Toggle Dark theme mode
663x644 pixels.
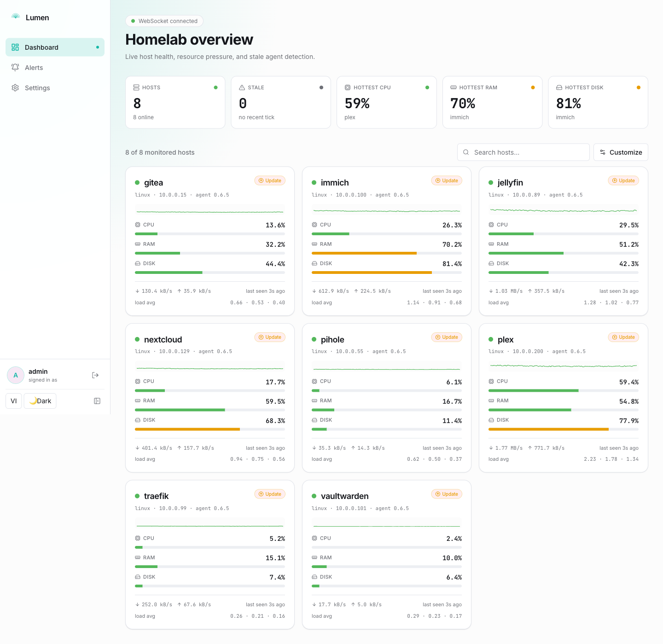tap(40, 401)
